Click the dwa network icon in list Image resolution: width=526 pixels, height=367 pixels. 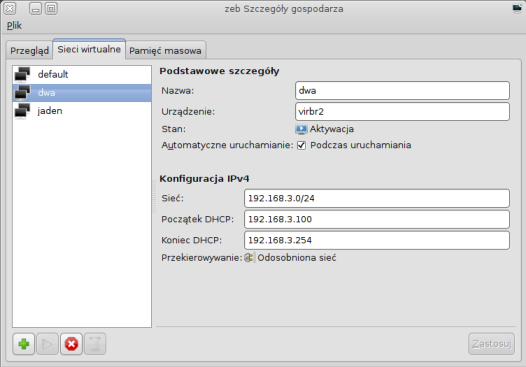point(22,93)
